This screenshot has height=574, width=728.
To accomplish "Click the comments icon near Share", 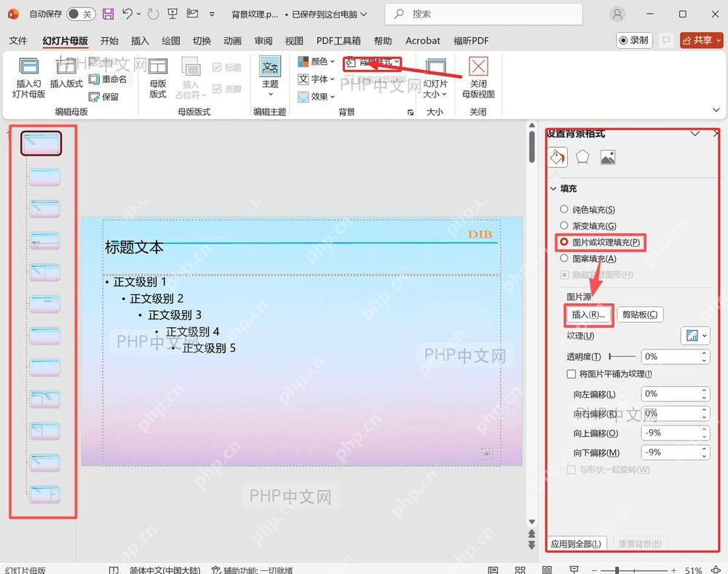I will click(x=666, y=40).
